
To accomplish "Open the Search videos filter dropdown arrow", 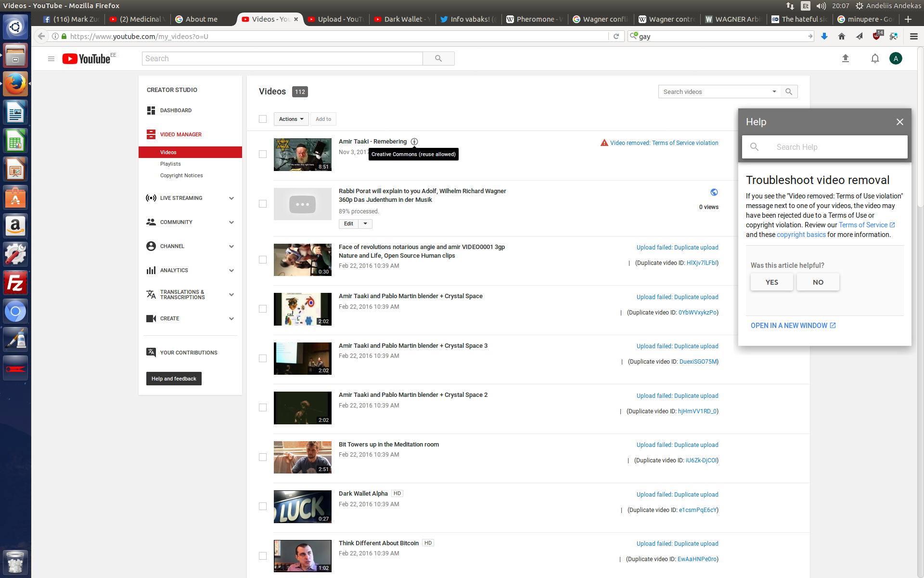I will pyautogui.click(x=774, y=92).
